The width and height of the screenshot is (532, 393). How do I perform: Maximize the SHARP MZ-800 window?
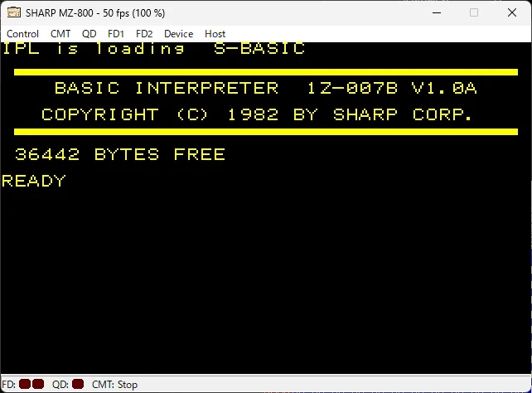click(474, 13)
